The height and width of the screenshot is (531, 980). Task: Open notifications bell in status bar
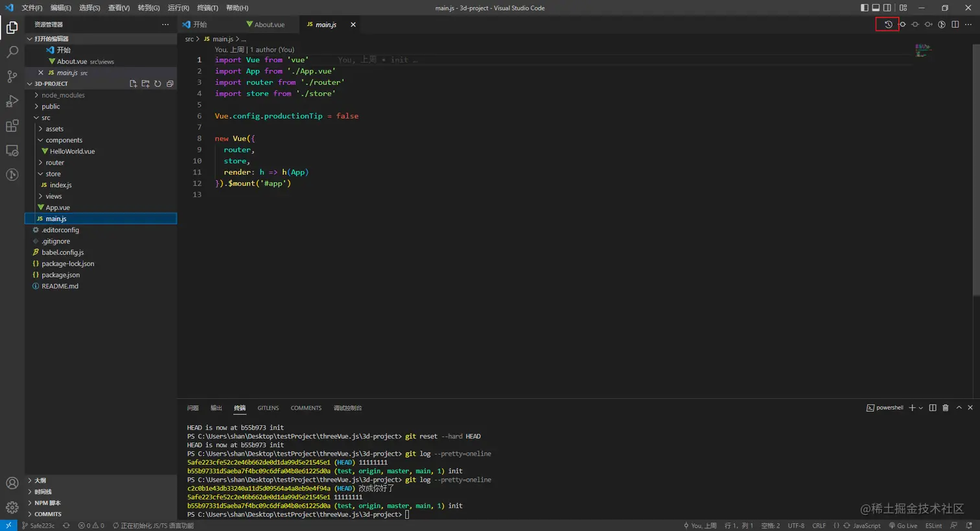[969, 526]
